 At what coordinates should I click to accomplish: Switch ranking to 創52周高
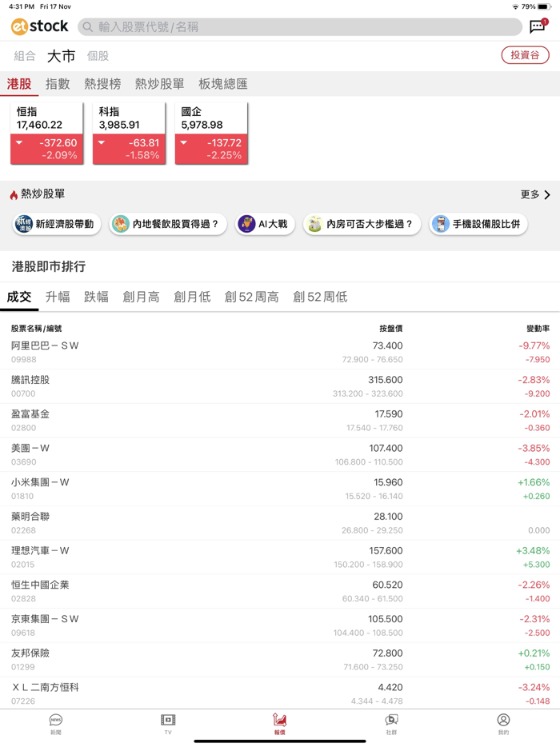click(252, 297)
